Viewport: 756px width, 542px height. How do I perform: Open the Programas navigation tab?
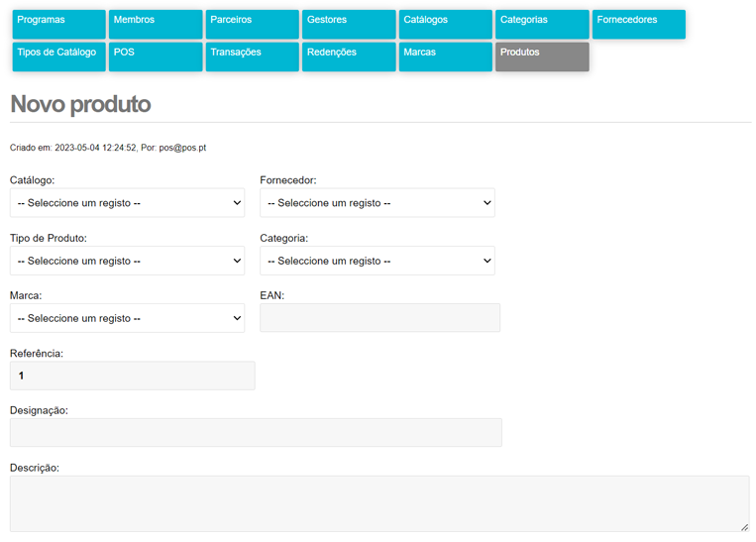58,24
